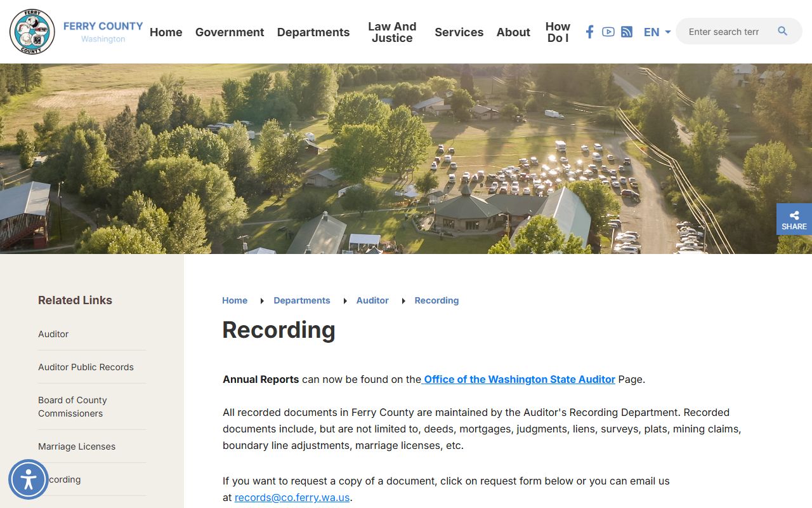The height and width of the screenshot is (508, 812).
Task: Open the YouTube channel icon
Action: (x=608, y=32)
